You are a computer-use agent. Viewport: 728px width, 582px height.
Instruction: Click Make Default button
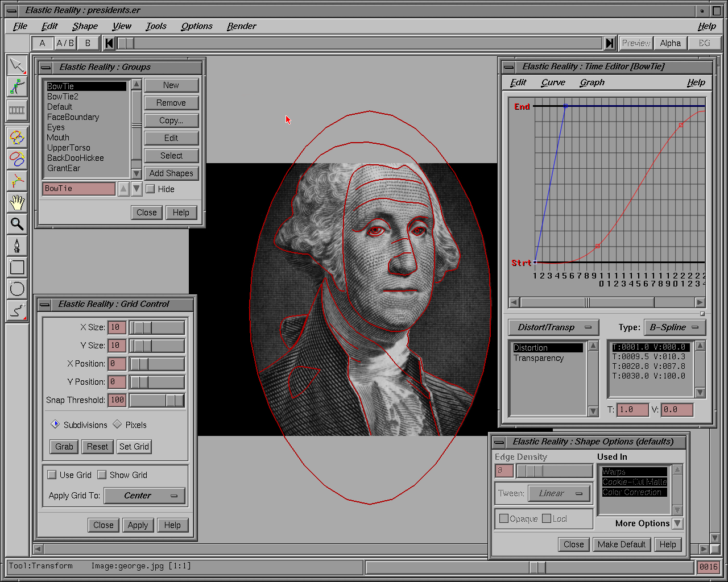click(622, 544)
